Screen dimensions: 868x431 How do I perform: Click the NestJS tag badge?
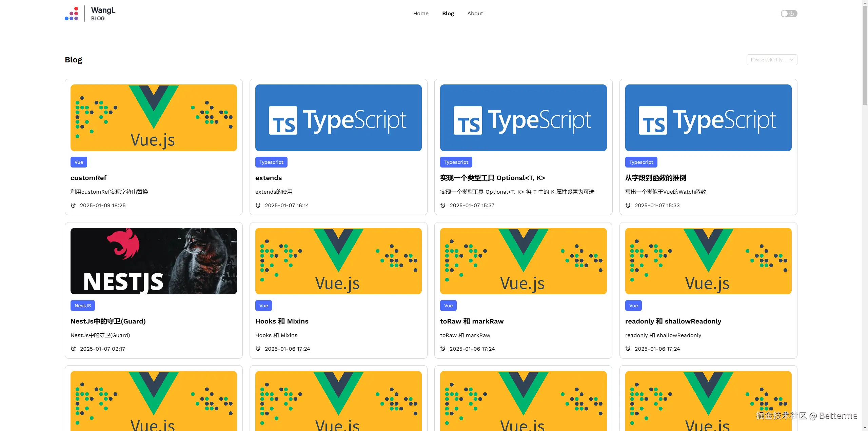click(x=83, y=306)
